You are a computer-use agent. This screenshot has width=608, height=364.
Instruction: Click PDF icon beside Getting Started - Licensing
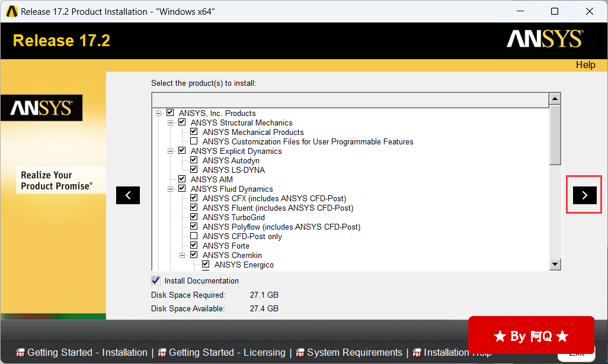point(162,353)
